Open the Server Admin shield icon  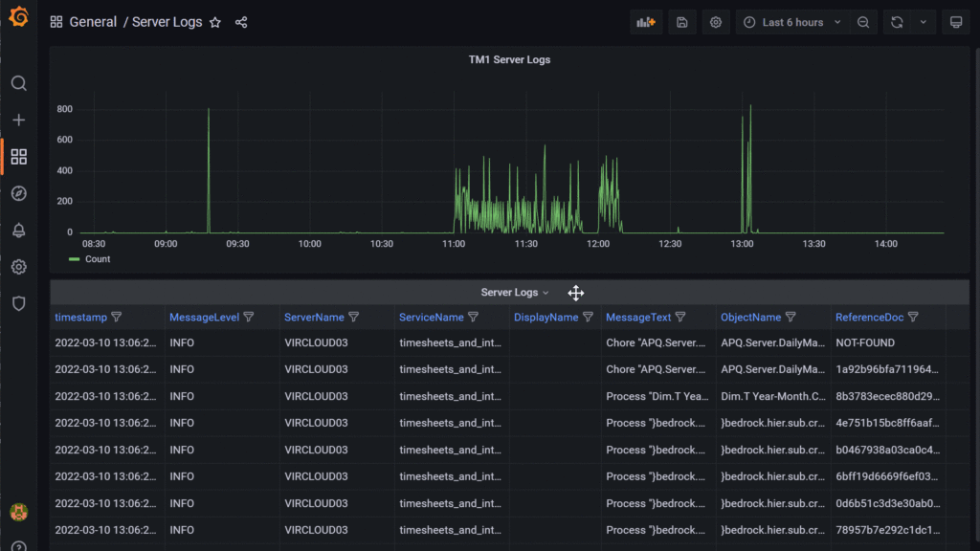pos(18,303)
